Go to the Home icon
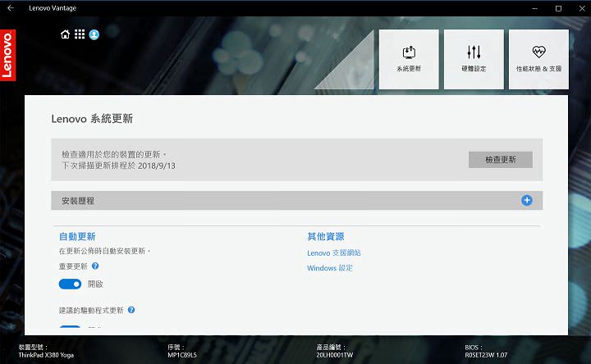591x364 pixels. pyautogui.click(x=66, y=34)
